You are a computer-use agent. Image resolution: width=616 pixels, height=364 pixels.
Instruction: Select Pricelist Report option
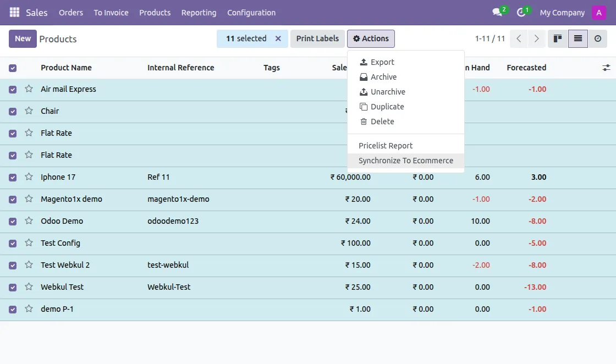pyautogui.click(x=406, y=146)
